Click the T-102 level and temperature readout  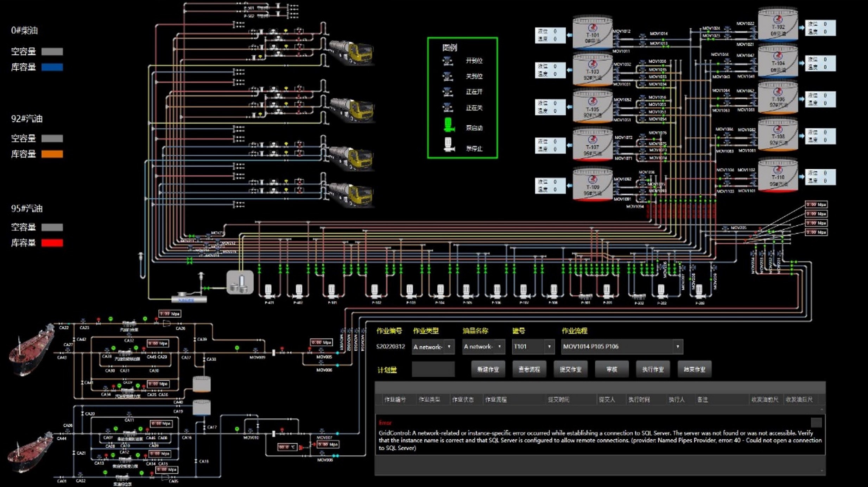pyautogui.click(x=820, y=27)
